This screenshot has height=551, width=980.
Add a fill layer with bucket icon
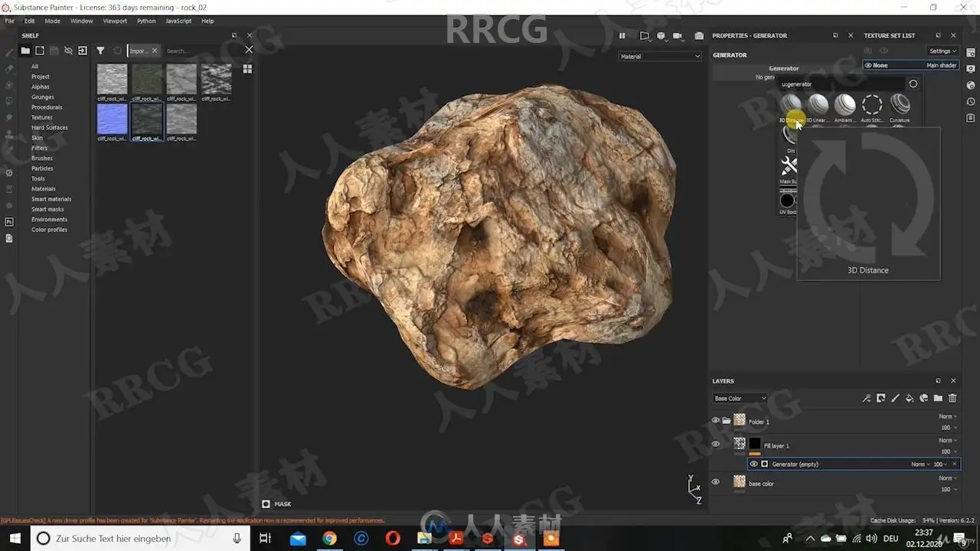910,398
